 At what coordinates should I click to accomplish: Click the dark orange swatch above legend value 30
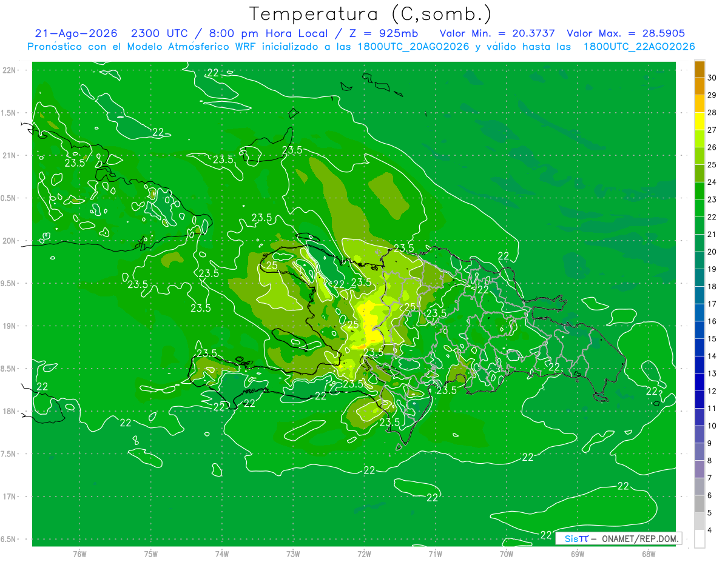pos(699,69)
